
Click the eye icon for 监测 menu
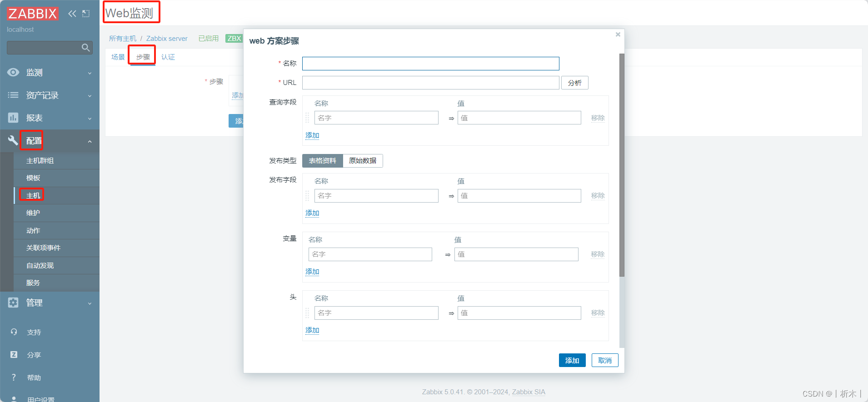coord(13,72)
